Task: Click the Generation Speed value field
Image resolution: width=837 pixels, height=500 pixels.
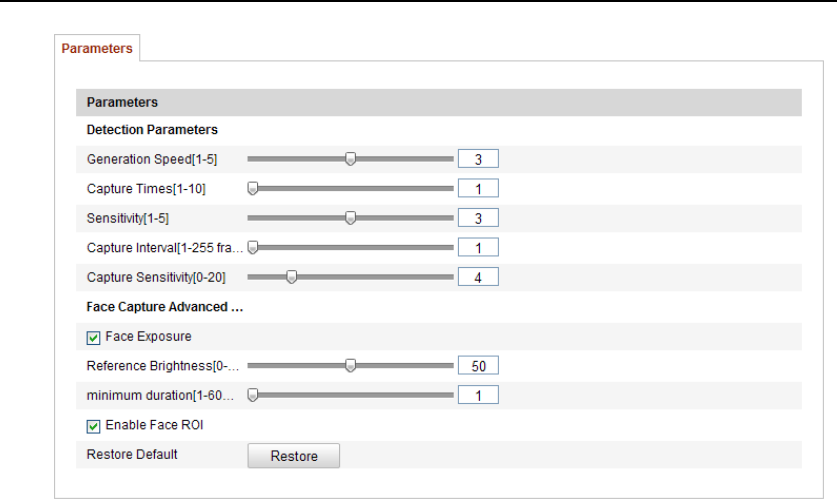Action: 478,158
